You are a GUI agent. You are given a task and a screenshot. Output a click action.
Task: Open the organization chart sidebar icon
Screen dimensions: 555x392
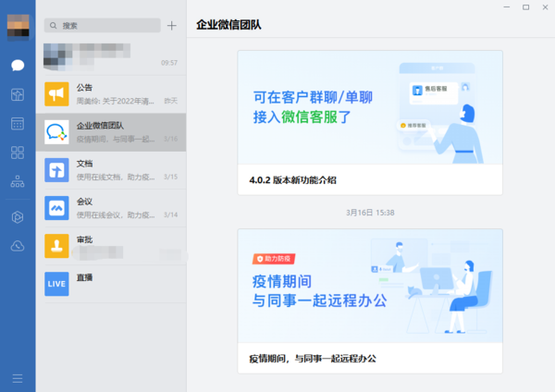pos(18,182)
